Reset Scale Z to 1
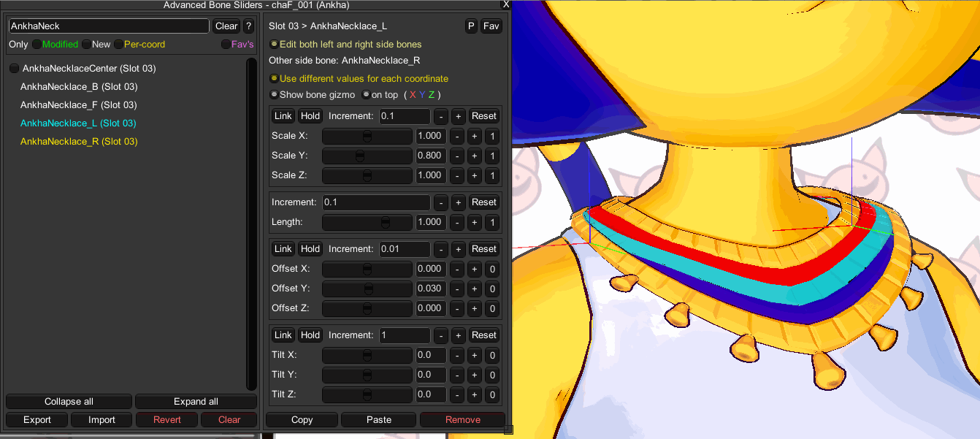 492,175
